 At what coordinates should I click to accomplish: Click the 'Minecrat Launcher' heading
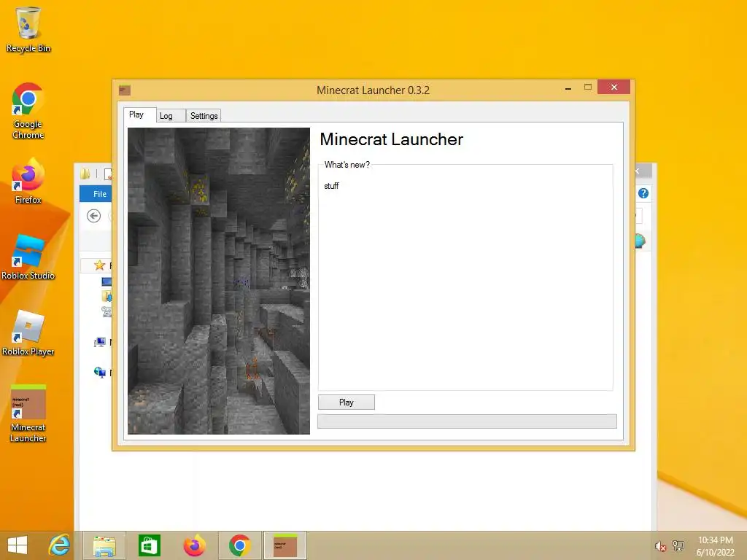click(x=391, y=139)
